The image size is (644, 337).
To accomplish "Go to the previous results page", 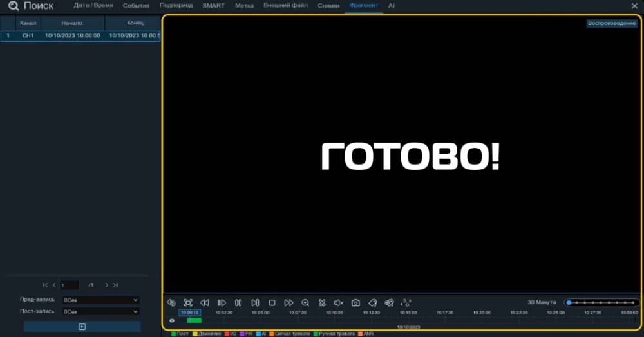I will coord(54,285).
